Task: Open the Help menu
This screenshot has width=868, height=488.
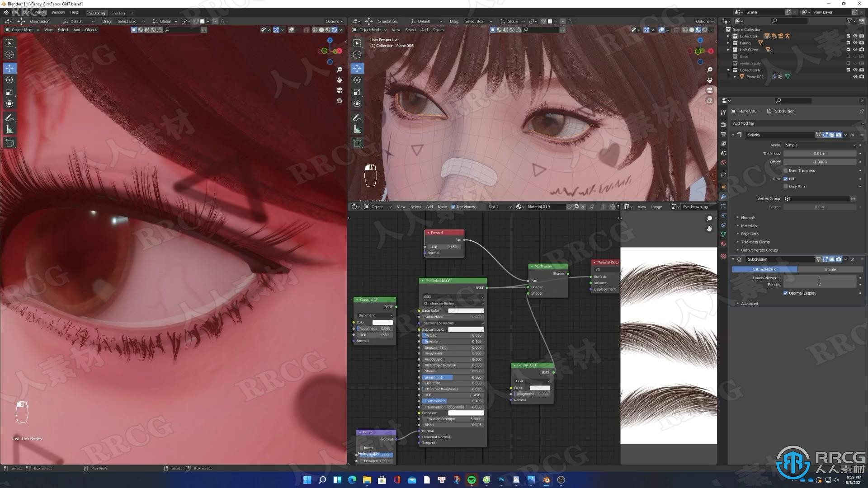Action: tap(74, 13)
